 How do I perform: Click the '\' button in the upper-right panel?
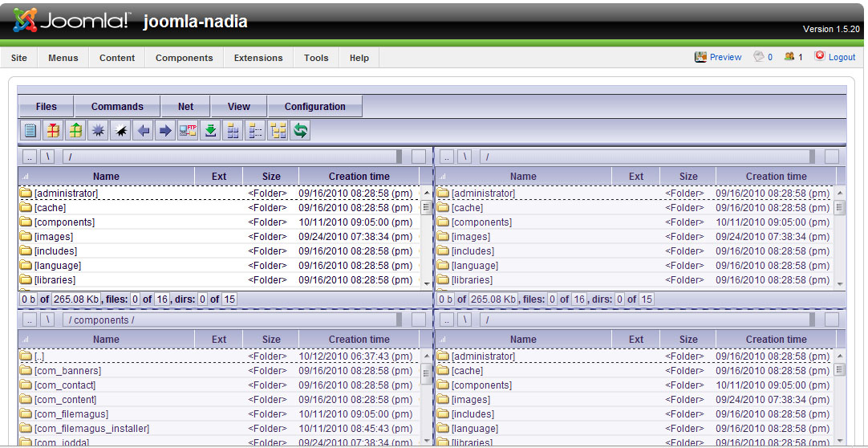tap(464, 157)
